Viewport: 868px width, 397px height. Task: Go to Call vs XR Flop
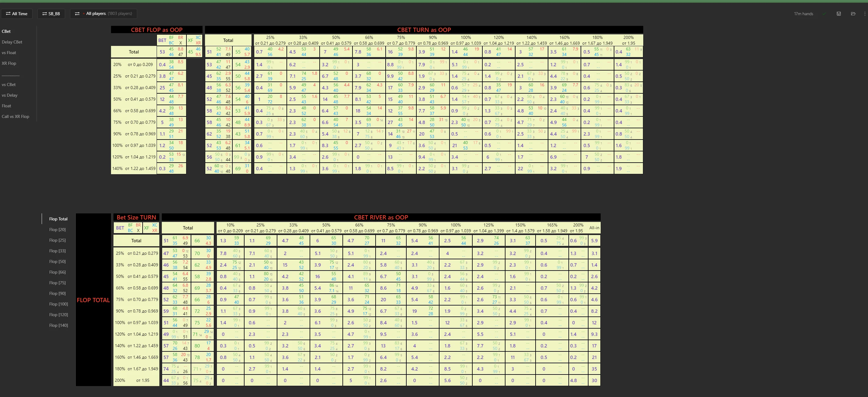coord(16,116)
